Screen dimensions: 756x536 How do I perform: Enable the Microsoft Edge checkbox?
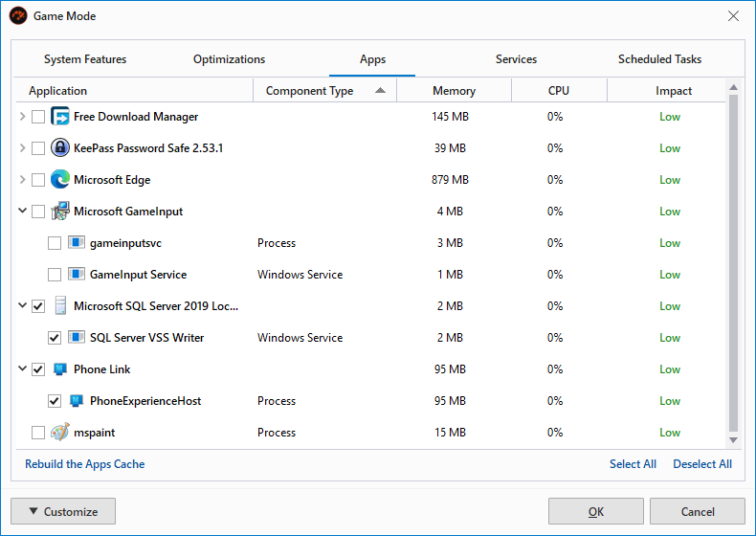point(38,180)
